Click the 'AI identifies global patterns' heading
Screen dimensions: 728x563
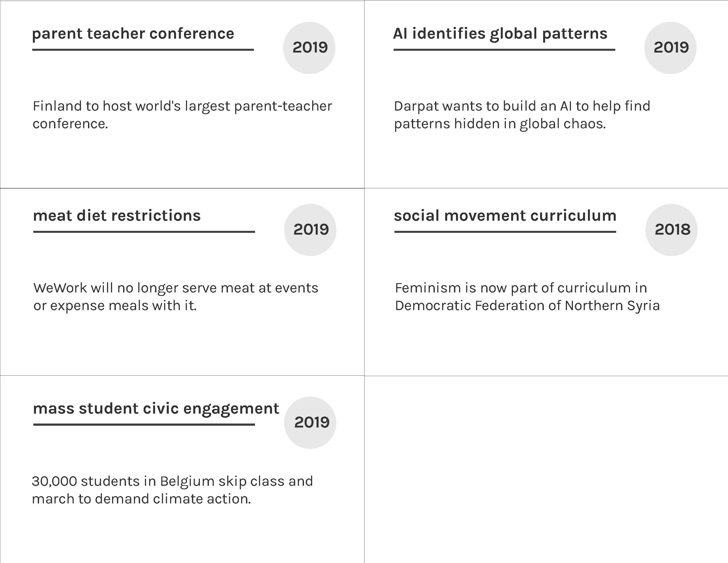(x=500, y=34)
